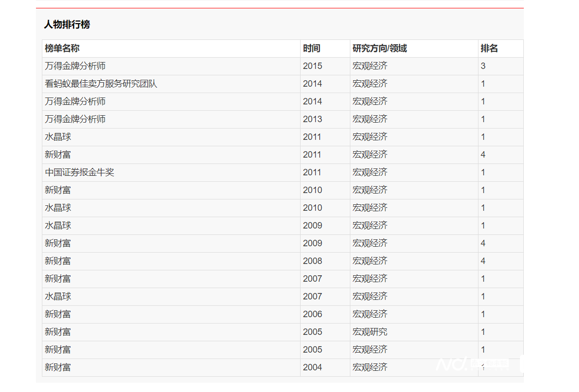Screen dimensions: 579x392
Task: Select the 2013 year cell
Action: tap(312, 119)
